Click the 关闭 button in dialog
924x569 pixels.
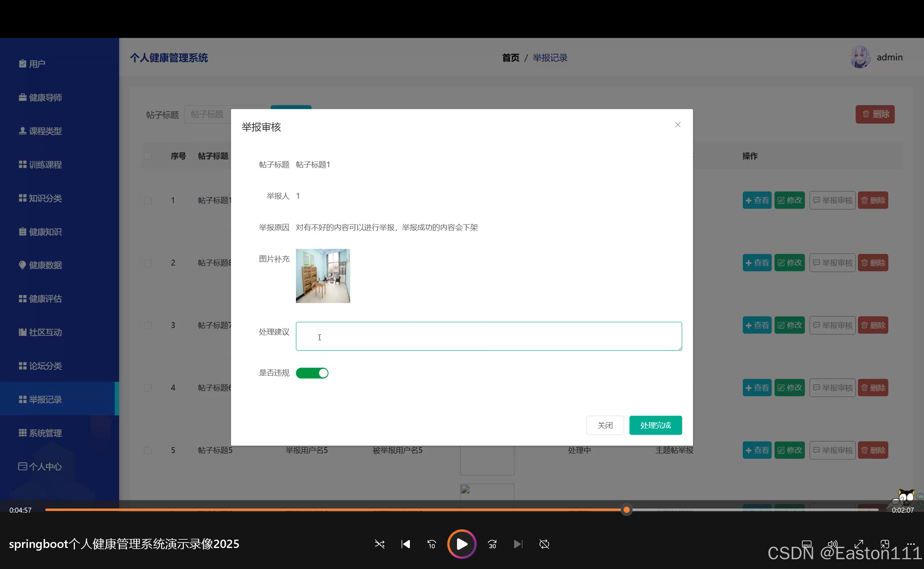(605, 425)
